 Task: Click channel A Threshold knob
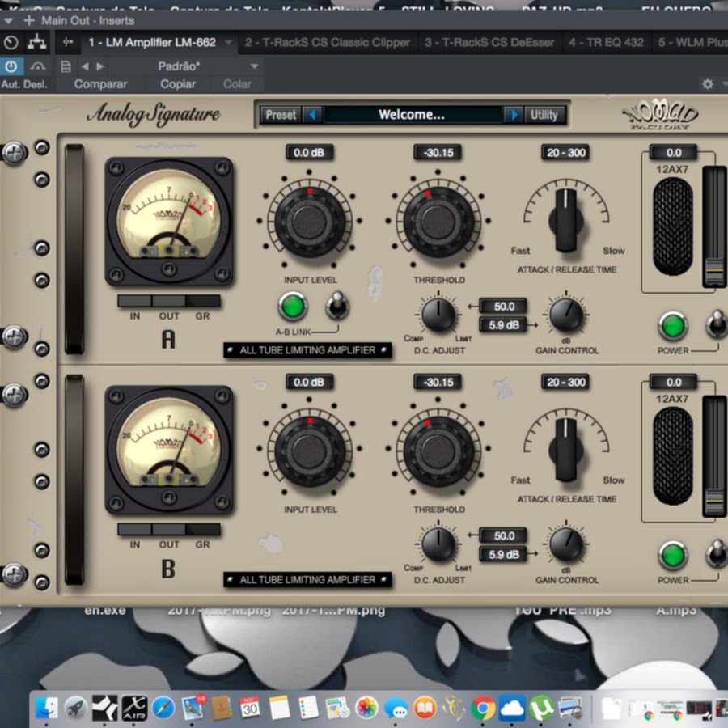[438, 222]
